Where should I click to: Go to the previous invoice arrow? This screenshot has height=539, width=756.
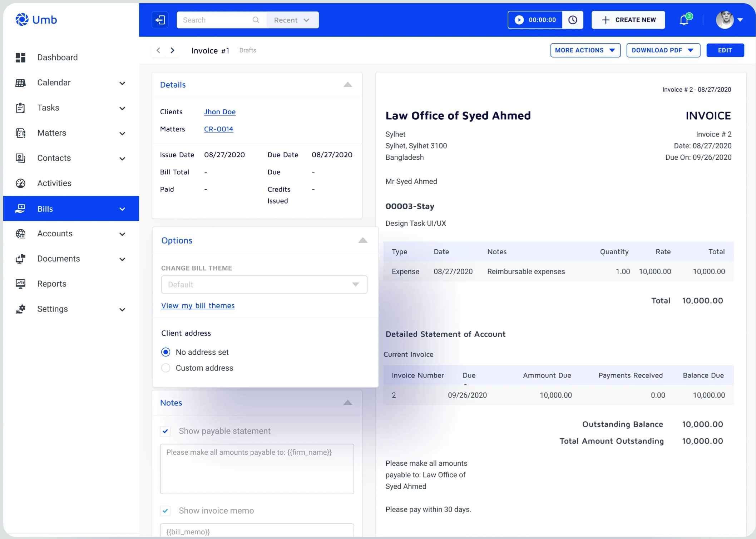pos(158,50)
